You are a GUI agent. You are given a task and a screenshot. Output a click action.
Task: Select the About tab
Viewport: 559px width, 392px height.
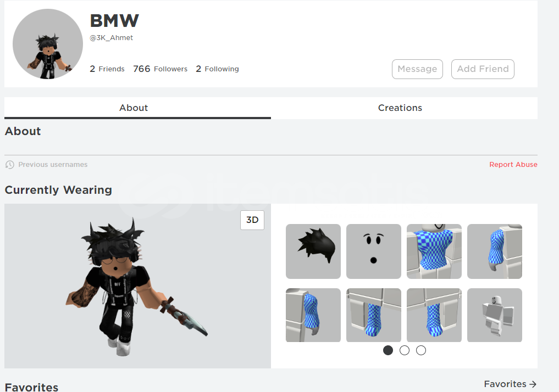pyautogui.click(x=134, y=108)
